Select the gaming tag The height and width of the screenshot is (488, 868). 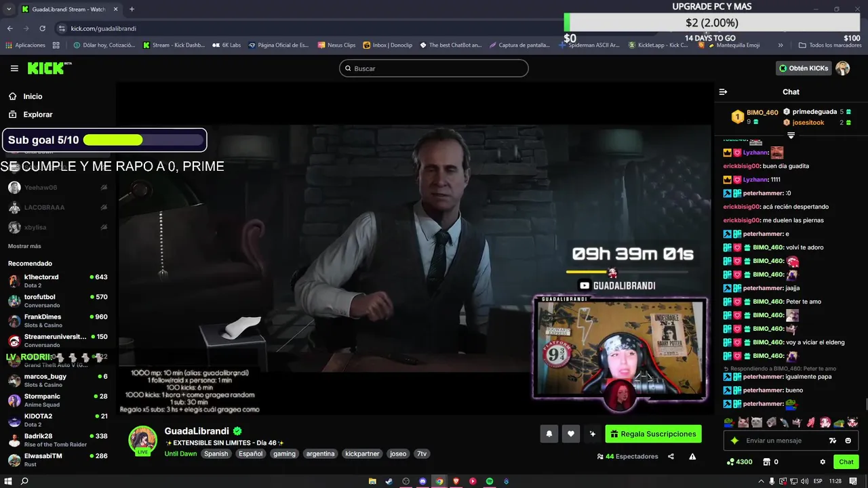[284, 453]
